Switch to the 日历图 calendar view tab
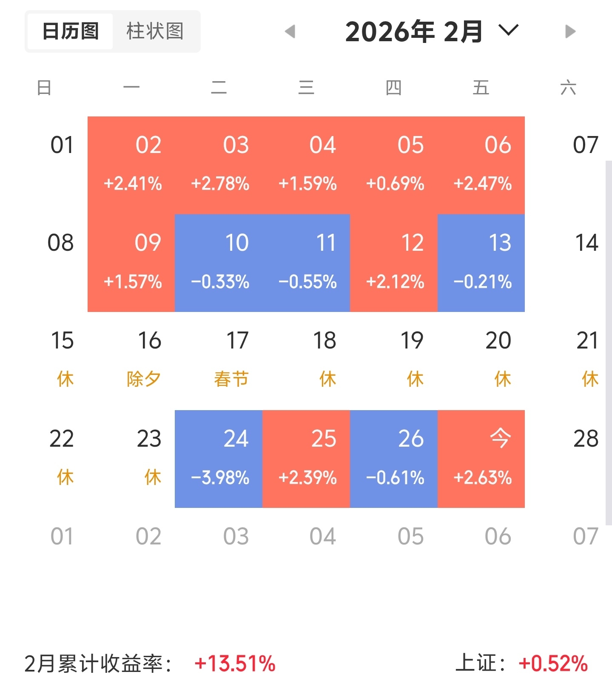612x700 pixels. [71, 31]
